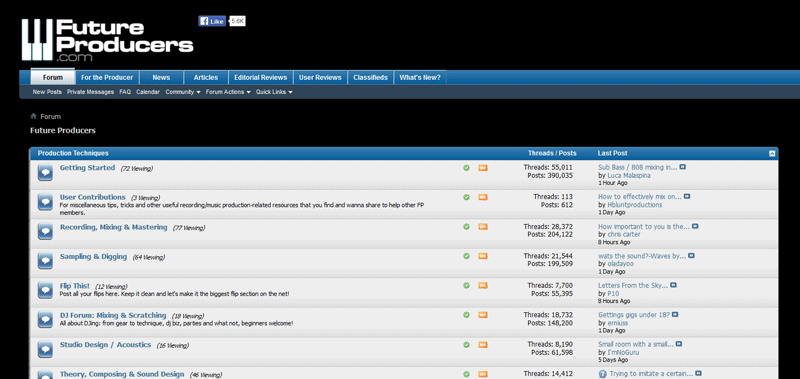Viewport: 800px width, 379px height.
Task: Open the Classifieds tab
Action: (370, 78)
